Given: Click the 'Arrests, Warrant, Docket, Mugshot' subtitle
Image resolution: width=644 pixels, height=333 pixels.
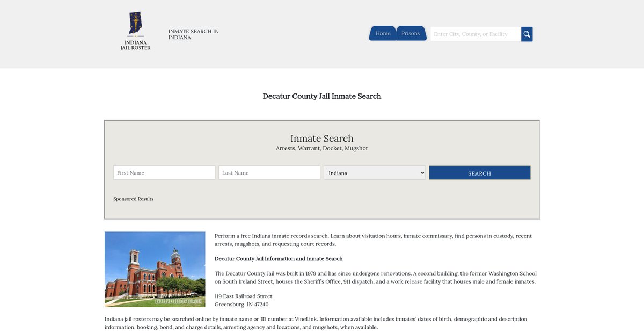Looking at the screenshot, I should (322, 148).
